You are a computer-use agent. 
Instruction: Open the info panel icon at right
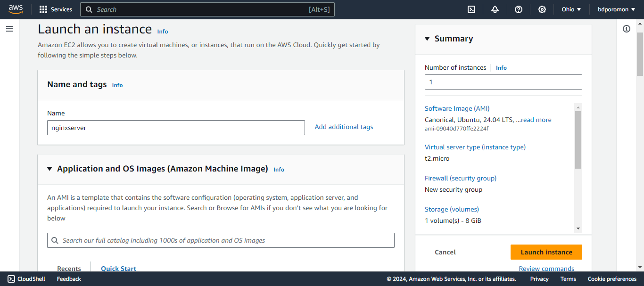click(627, 29)
